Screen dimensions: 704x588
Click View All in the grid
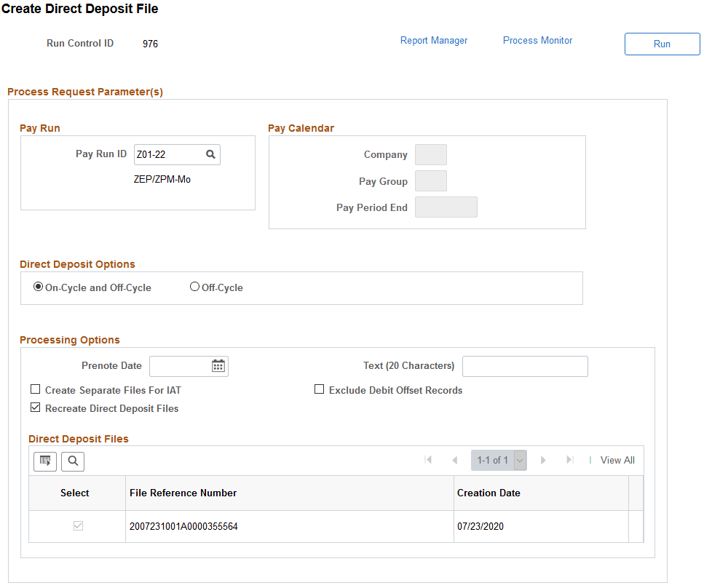coord(617,460)
